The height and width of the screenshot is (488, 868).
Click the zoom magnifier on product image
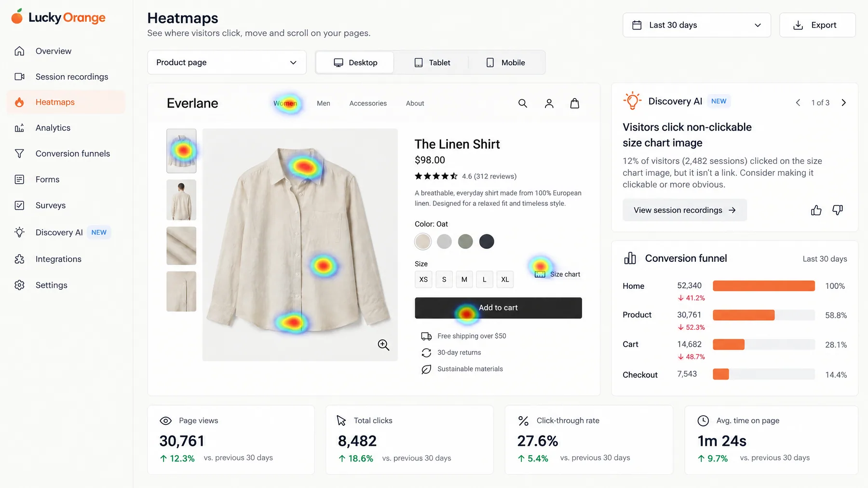coord(383,345)
